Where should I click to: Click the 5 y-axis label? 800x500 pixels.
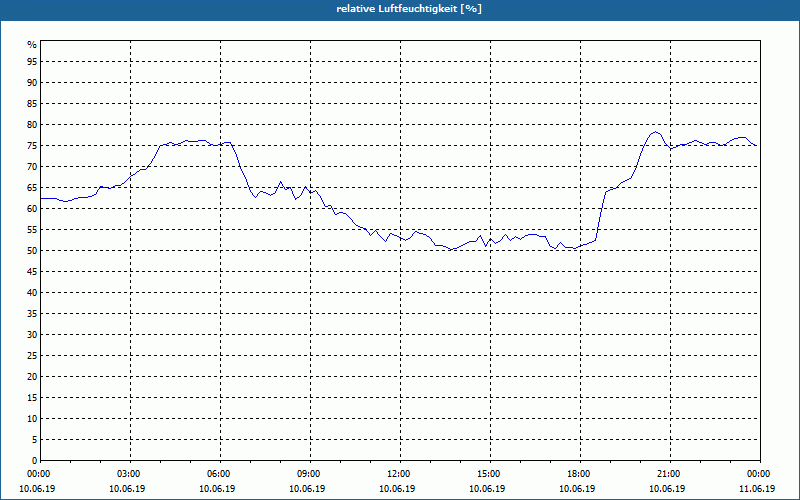35,440
